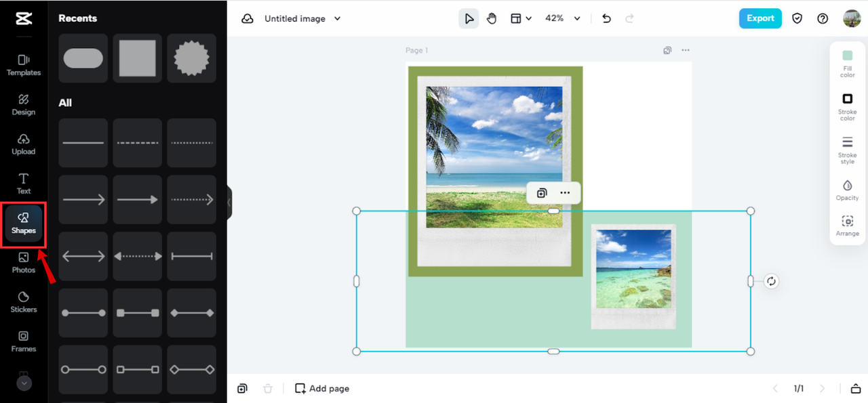Open the user profile avatar
The height and width of the screenshot is (403, 868).
[x=852, y=18]
